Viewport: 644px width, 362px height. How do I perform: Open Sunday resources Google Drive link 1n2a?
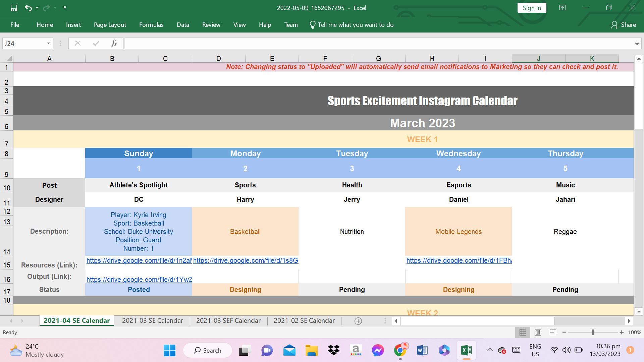tap(139, 260)
